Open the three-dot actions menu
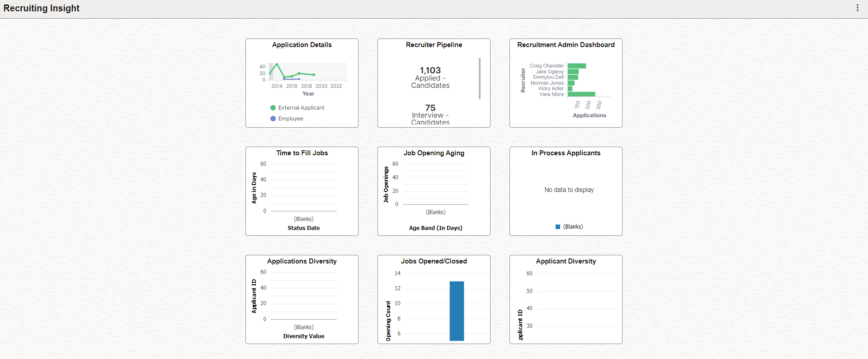 [857, 8]
